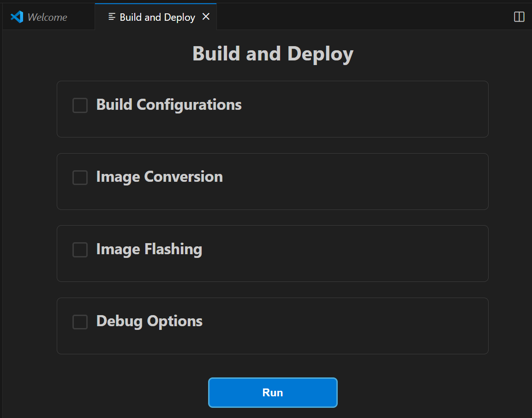Split the editor using the layout icon

pos(519,17)
